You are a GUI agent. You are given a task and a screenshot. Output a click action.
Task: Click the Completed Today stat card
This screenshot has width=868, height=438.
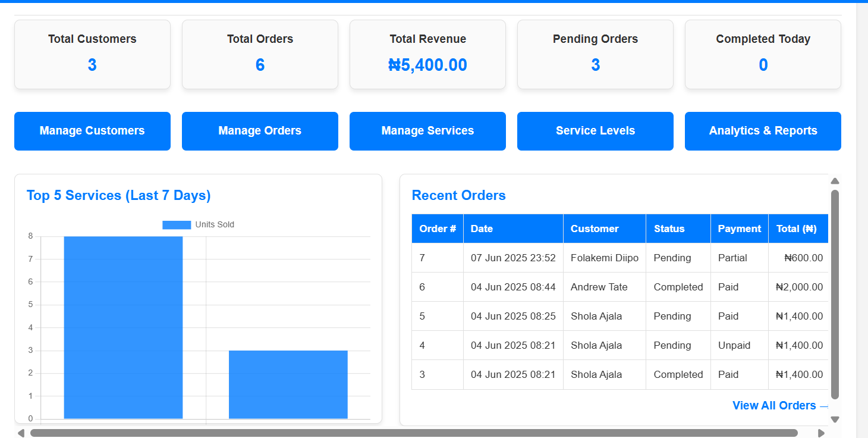[x=763, y=54]
